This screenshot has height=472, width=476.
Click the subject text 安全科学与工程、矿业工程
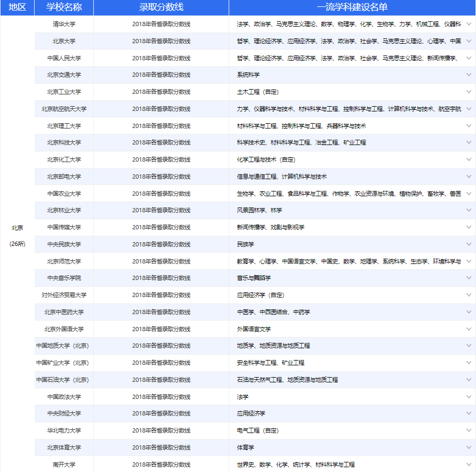coord(270,363)
